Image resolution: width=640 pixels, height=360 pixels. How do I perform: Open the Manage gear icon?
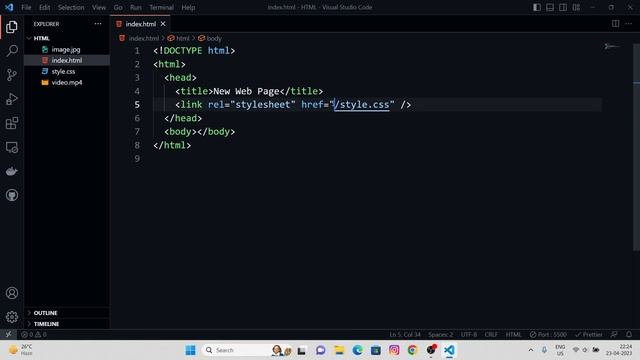[x=12, y=317]
